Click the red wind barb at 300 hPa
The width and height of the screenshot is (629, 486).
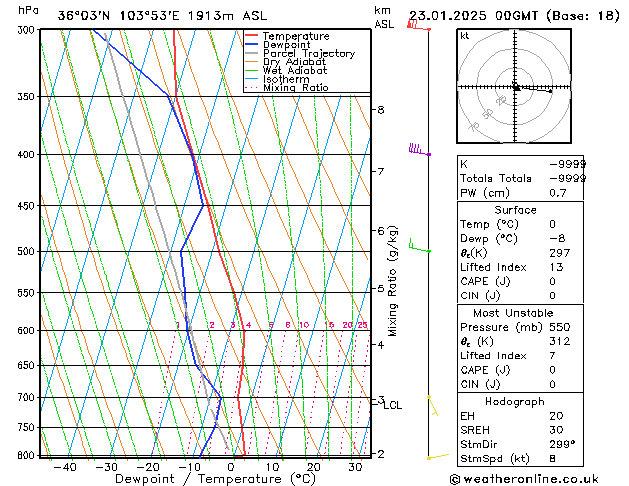pyautogui.click(x=418, y=25)
